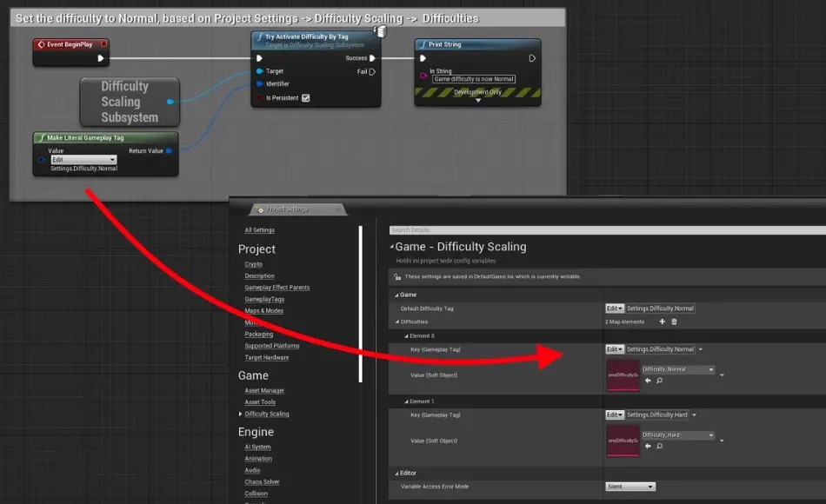The width and height of the screenshot is (826, 504).
Task: Open Animation engine settings
Action: pyautogui.click(x=258, y=459)
